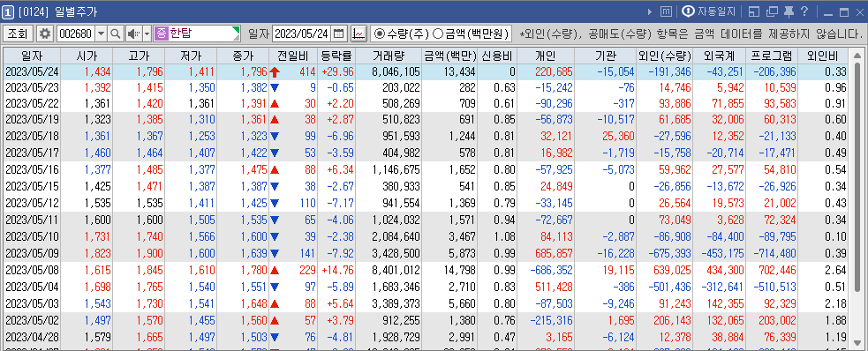868x351 pixels.
Task: Click the 일자 column header
Action: 31,56
